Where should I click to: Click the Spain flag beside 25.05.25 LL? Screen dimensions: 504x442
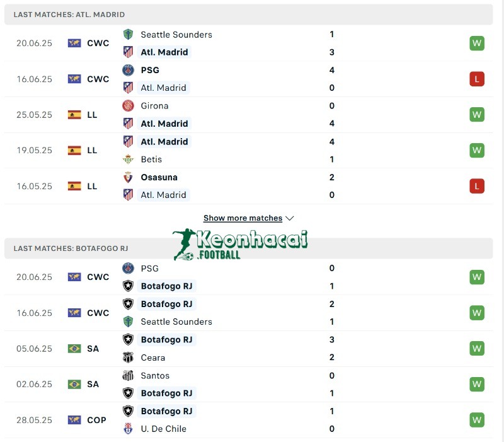point(74,115)
